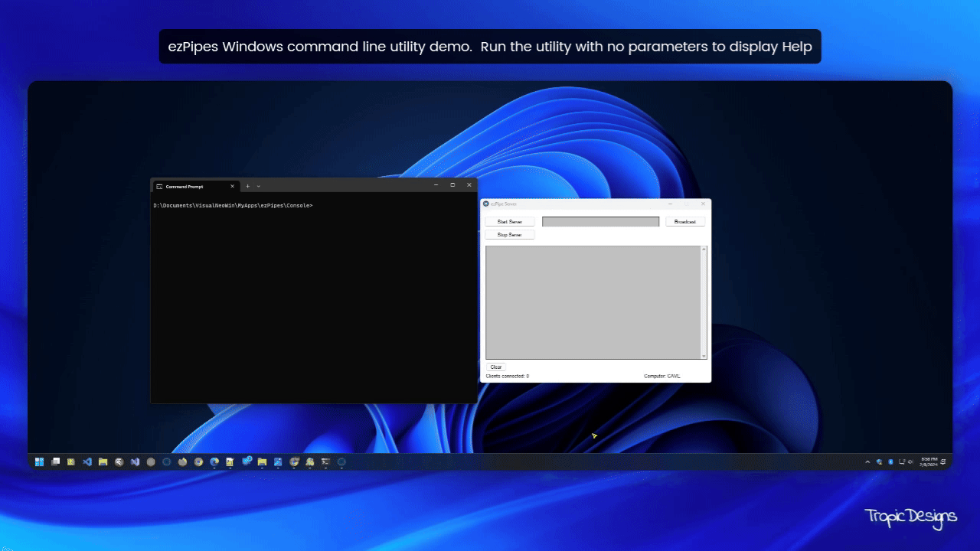Open a new terminal tab with plus
This screenshot has width=980, height=551.
[247, 186]
